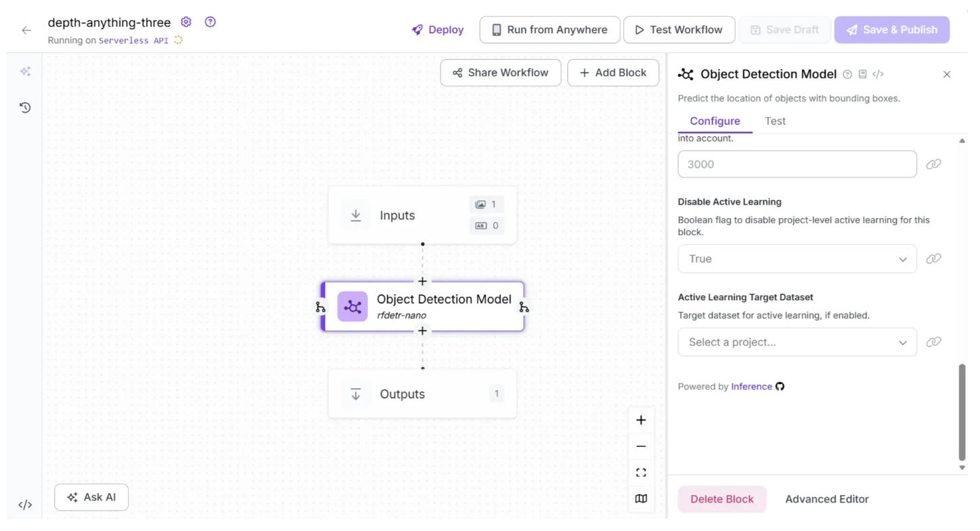Go back using the left arrow
Image resolution: width=980 pixels, height=531 pixels.
(26, 30)
